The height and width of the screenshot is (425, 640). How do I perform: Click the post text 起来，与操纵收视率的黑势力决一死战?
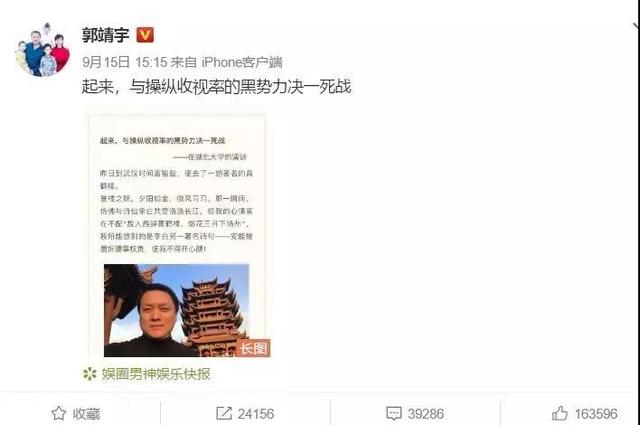pos(216,87)
